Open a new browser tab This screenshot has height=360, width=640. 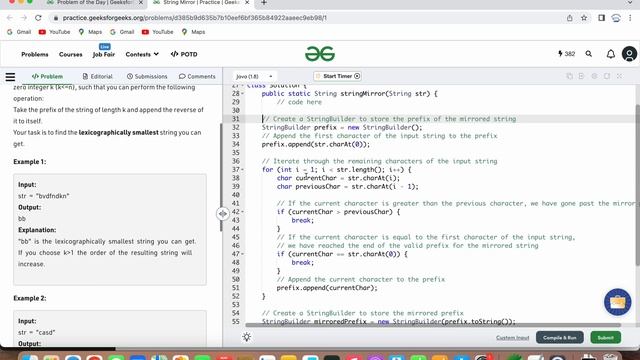(264, 3)
